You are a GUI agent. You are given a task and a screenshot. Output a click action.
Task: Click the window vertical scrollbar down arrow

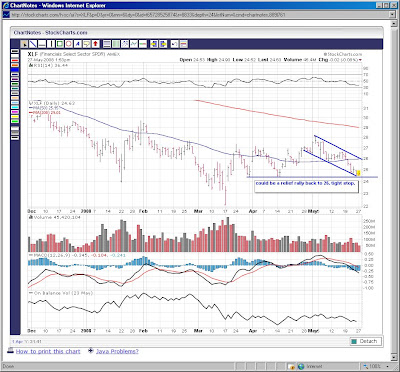point(394,357)
